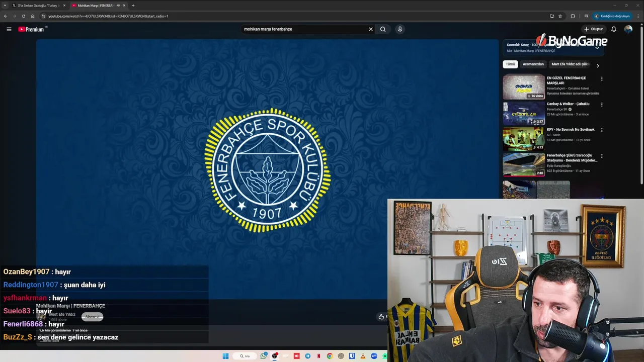
Task: Close the X Serkan Gazioğlu tab
Action: [64, 6]
